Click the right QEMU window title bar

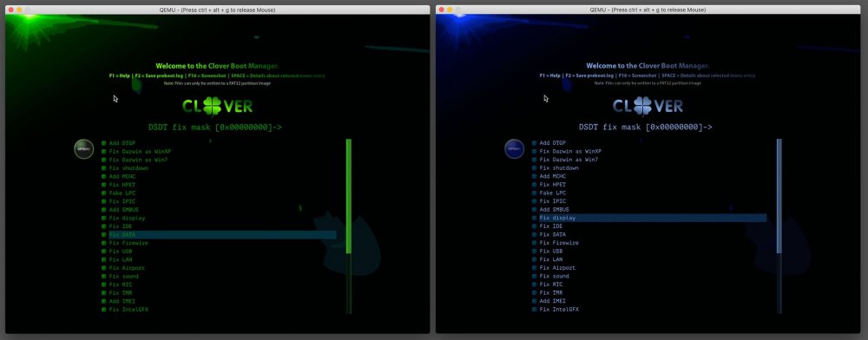click(x=648, y=10)
